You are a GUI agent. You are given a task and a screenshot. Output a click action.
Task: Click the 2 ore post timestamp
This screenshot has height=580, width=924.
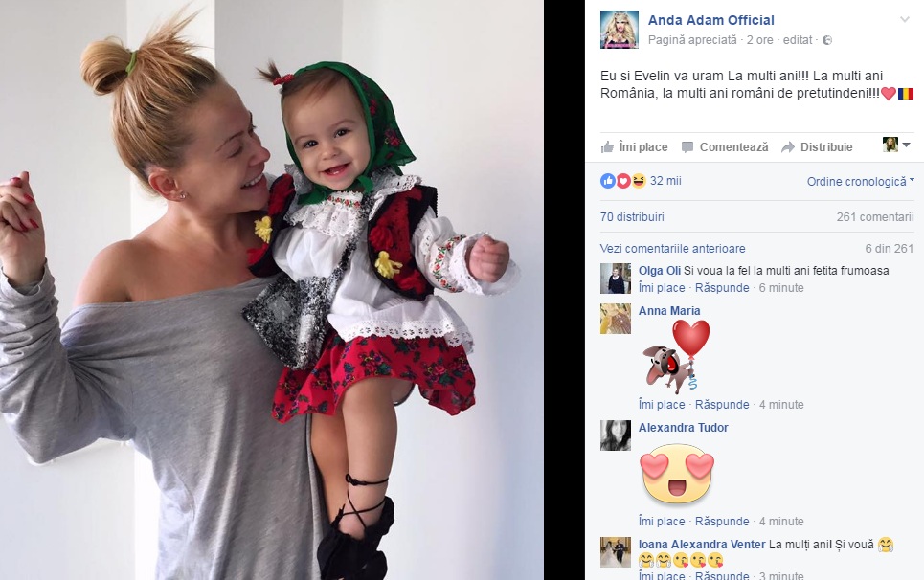coord(759,40)
